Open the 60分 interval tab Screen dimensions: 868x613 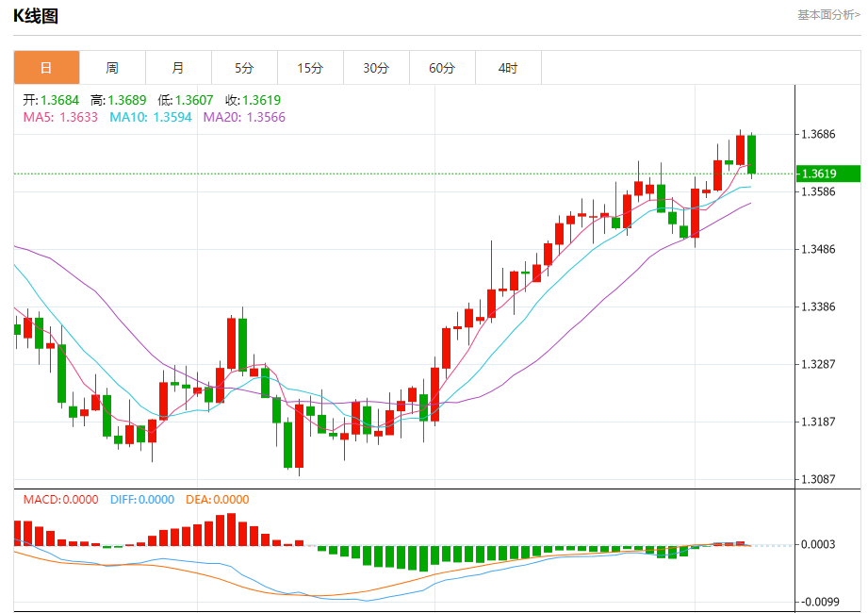coord(442,68)
